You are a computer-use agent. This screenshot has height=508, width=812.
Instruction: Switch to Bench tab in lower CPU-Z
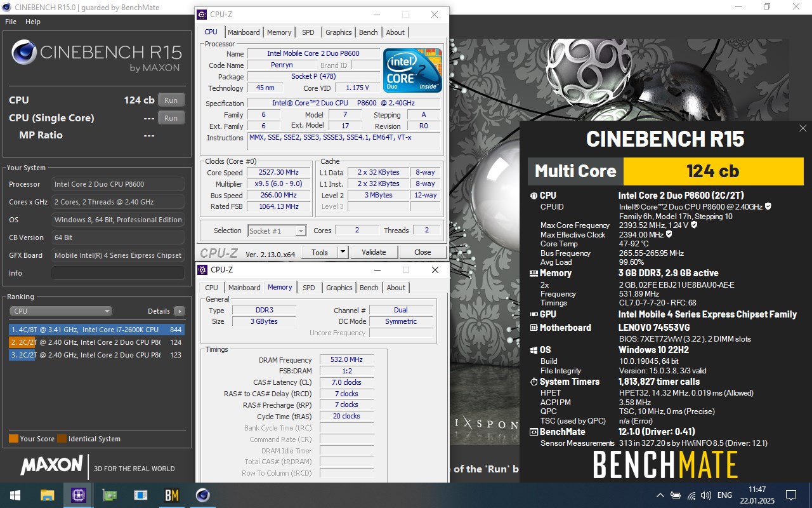(369, 288)
